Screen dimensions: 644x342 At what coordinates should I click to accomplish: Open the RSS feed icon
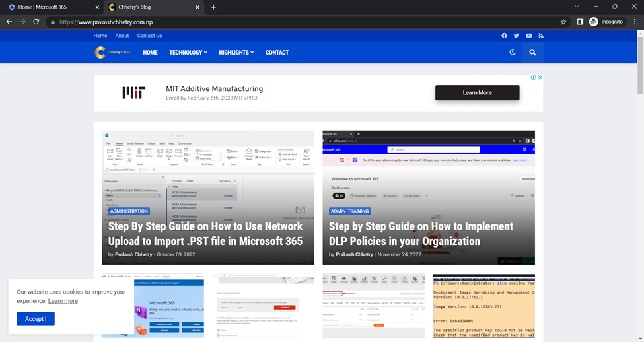(x=541, y=36)
